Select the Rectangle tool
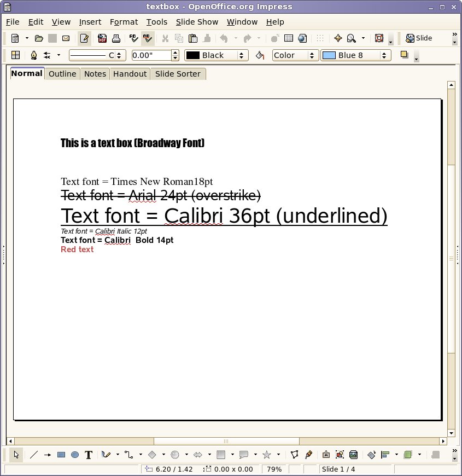Viewport: 462px width, 476px height. tap(61, 455)
